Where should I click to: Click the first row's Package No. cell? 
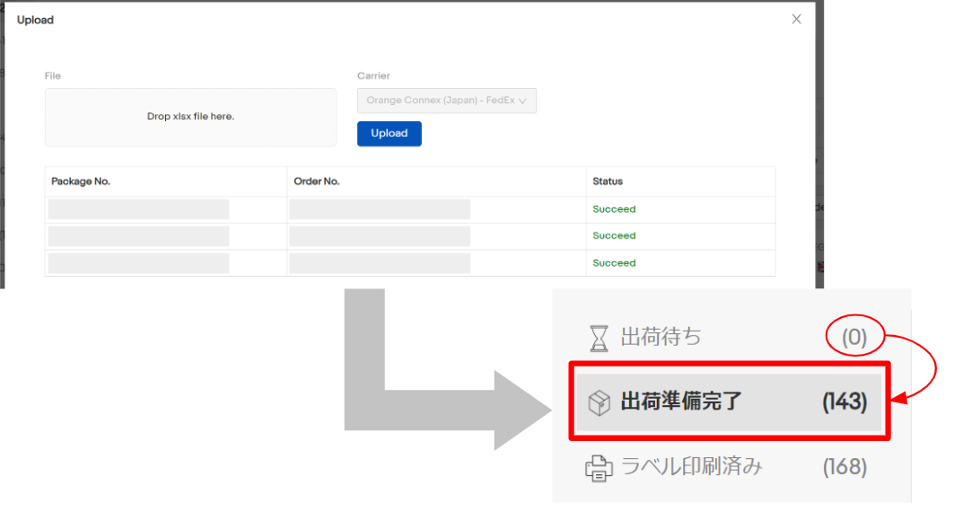coord(139,209)
